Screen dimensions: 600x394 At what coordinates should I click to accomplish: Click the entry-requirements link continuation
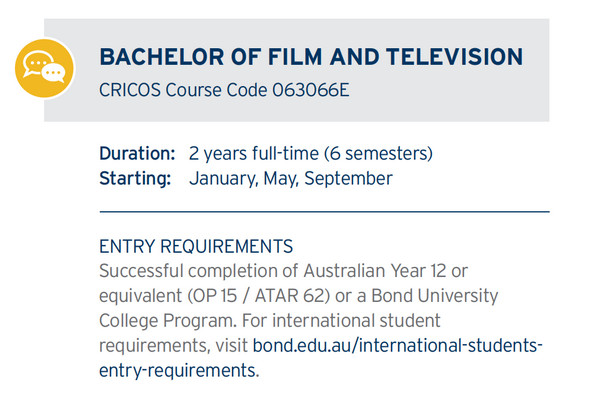179,370
